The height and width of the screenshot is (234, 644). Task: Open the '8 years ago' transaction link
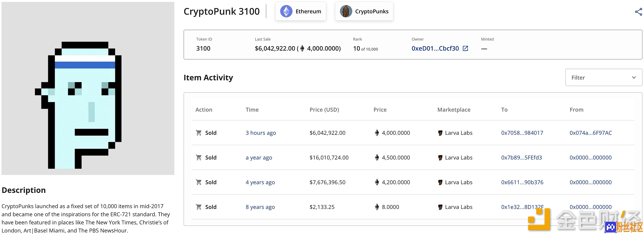tap(260, 207)
